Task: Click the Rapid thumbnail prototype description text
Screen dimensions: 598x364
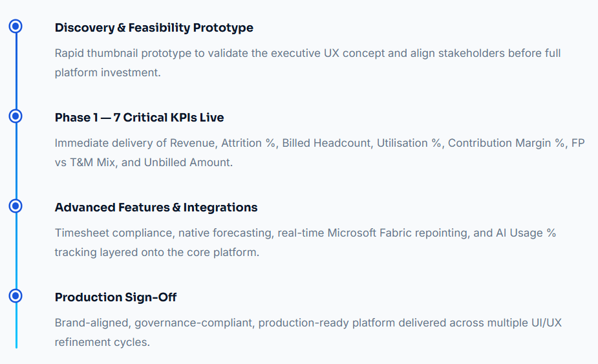Action: tap(308, 63)
